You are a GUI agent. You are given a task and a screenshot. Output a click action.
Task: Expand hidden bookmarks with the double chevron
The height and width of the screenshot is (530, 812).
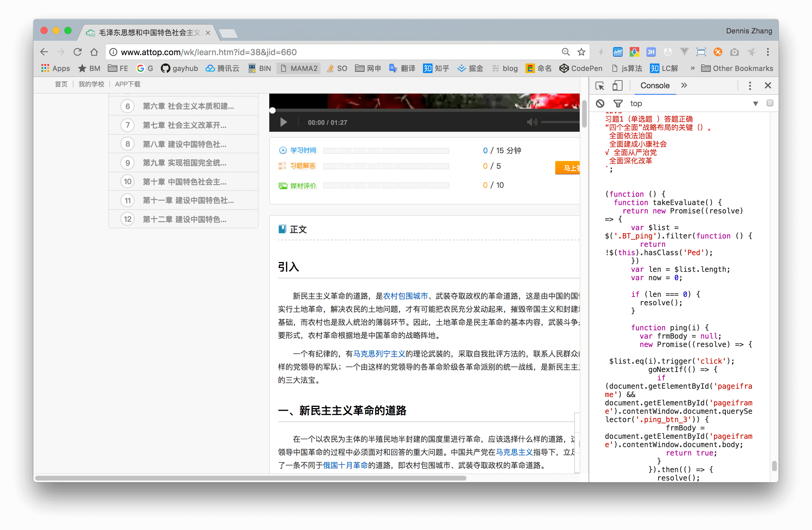click(692, 68)
